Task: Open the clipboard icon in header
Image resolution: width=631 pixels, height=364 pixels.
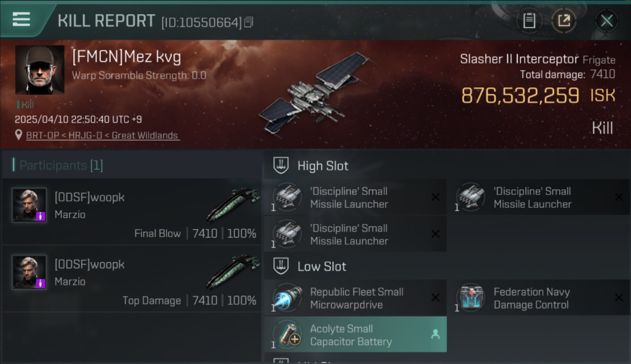Action: pyautogui.click(x=529, y=20)
